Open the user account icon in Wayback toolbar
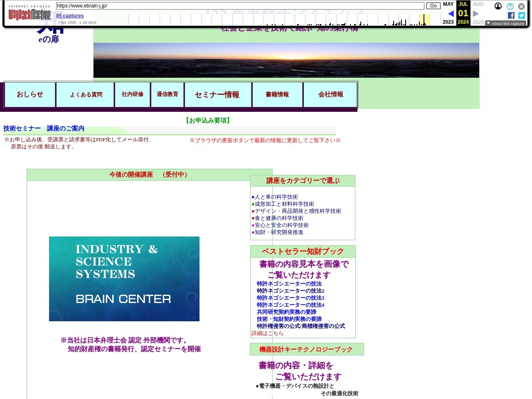This screenshot has height=399, width=532. pyautogui.click(x=498, y=6)
